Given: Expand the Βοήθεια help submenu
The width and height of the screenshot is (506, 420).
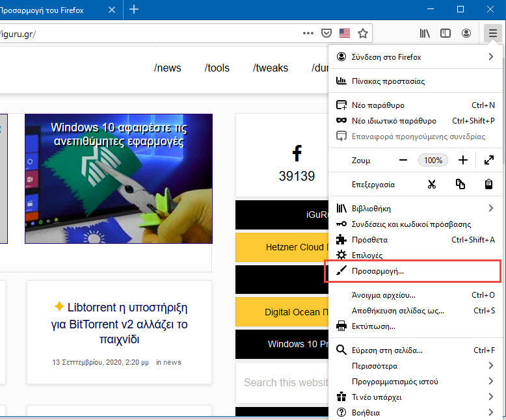Looking at the screenshot, I should 415,412.
